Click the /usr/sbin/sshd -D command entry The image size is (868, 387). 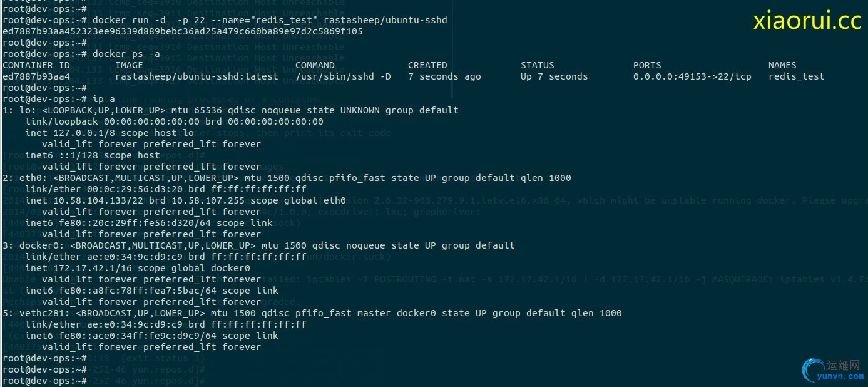(x=343, y=76)
